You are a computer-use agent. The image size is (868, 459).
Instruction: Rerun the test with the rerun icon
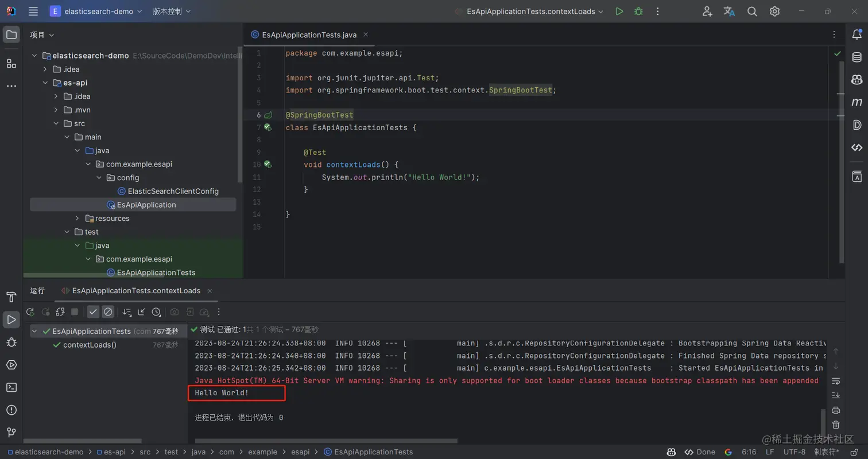click(x=30, y=312)
